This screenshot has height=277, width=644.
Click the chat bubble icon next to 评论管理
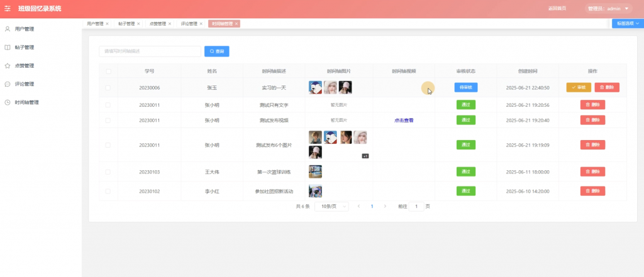pyautogui.click(x=8, y=84)
